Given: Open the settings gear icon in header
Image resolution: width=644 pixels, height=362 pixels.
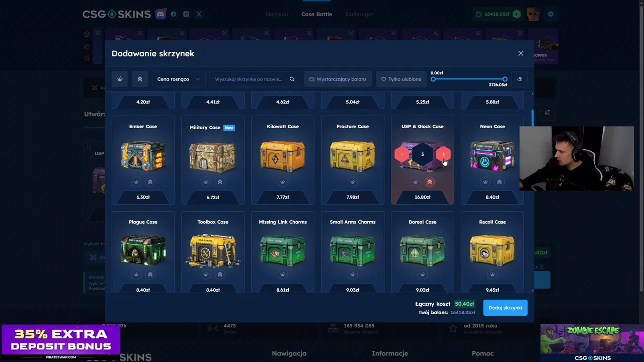Looking at the screenshot, I should (550, 14).
